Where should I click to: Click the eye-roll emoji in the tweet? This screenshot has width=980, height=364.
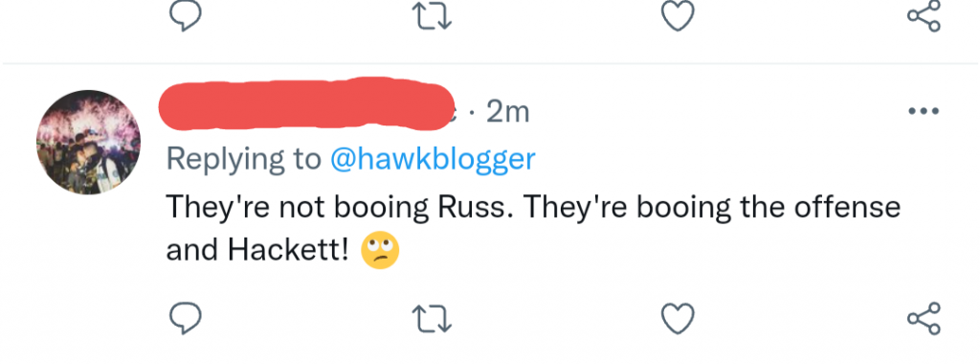pyautogui.click(x=381, y=251)
